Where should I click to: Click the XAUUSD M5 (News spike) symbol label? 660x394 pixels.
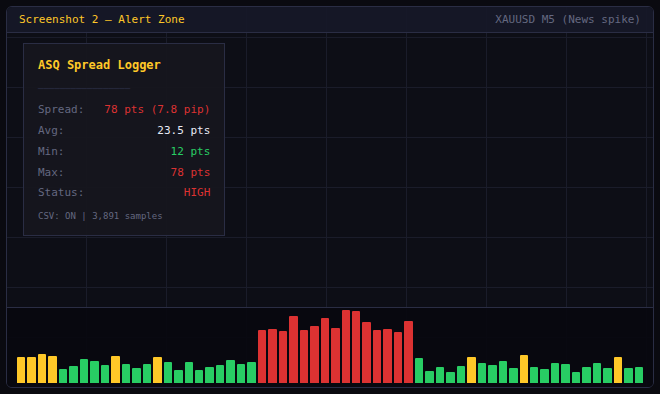tap(567, 19)
